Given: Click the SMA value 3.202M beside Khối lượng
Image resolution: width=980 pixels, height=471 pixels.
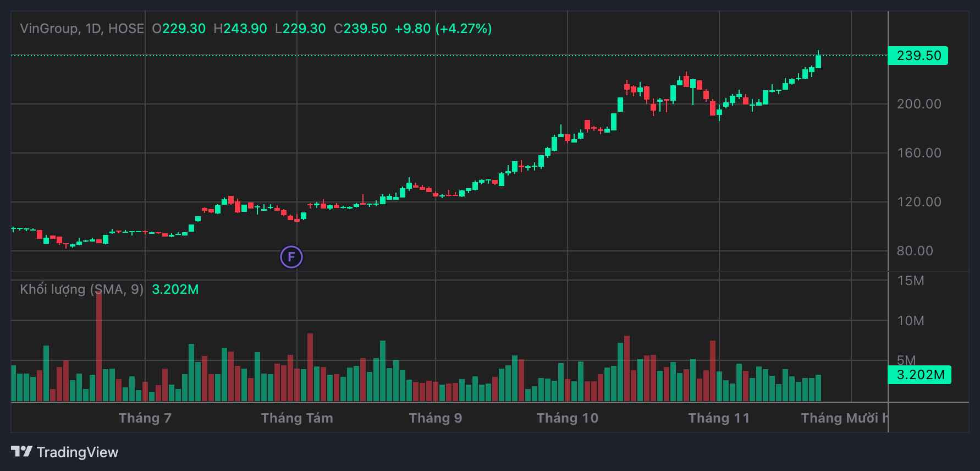Looking at the screenshot, I should coord(175,289).
